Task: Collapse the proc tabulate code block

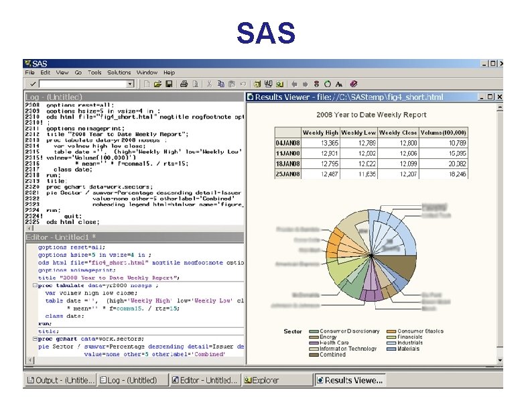Action: pos(35,285)
